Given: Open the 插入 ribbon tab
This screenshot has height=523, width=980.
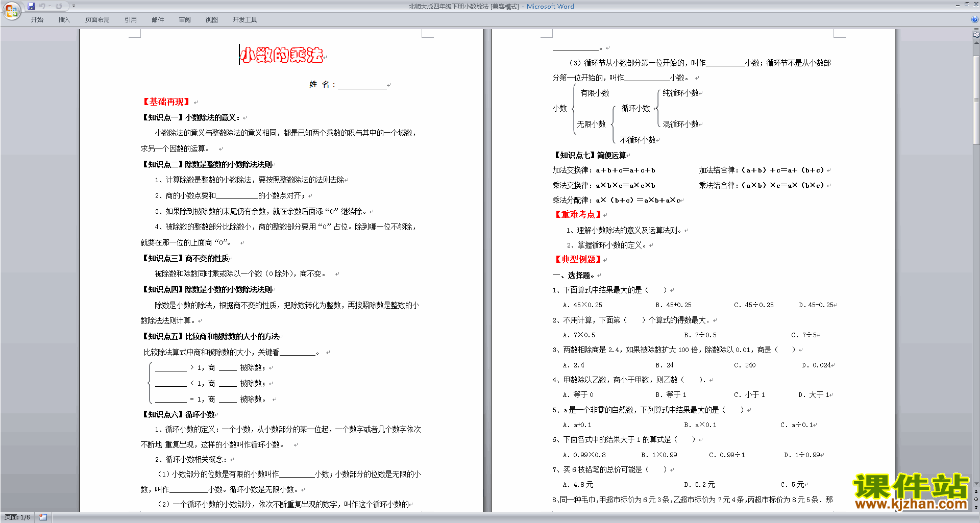Looking at the screenshot, I should click(64, 20).
